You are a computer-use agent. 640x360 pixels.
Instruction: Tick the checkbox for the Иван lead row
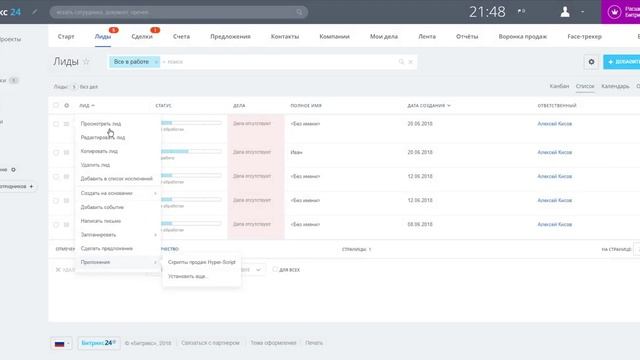click(x=56, y=152)
